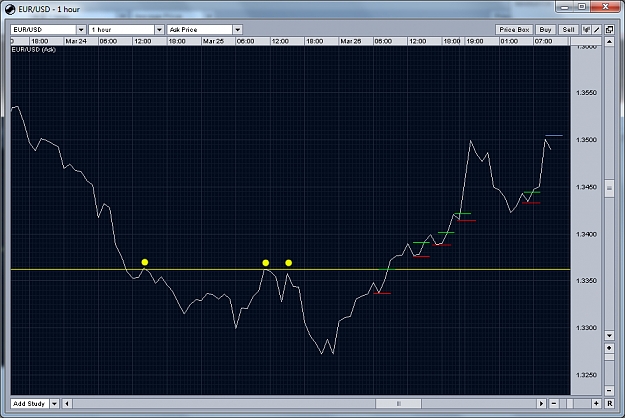Click the horizontal scrollbar left arrow
The width and height of the screenshot is (625, 418).
click(67, 404)
